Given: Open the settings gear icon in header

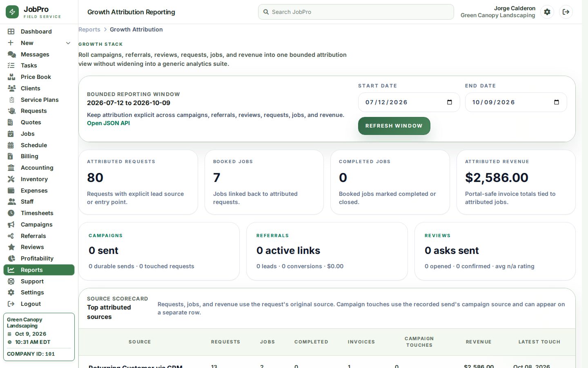Looking at the screenshot, I should tap(547, 12).
